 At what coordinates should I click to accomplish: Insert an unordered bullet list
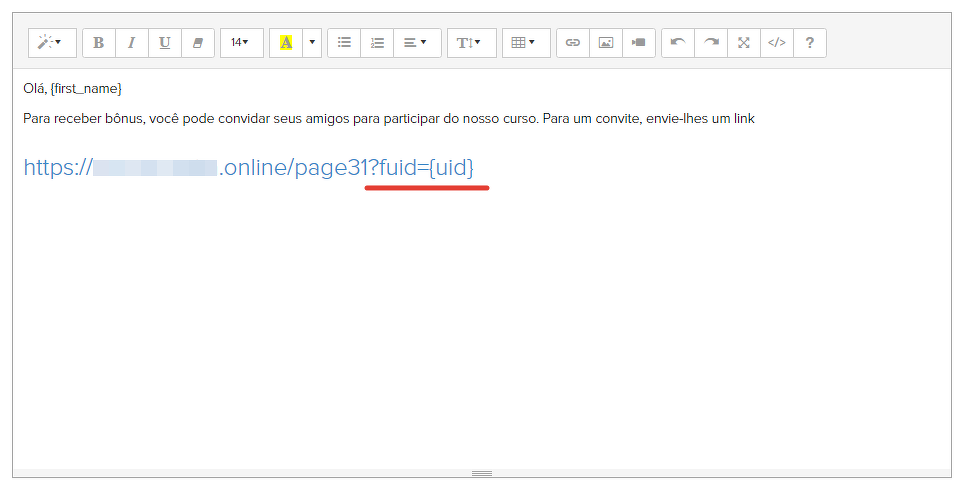344,43
